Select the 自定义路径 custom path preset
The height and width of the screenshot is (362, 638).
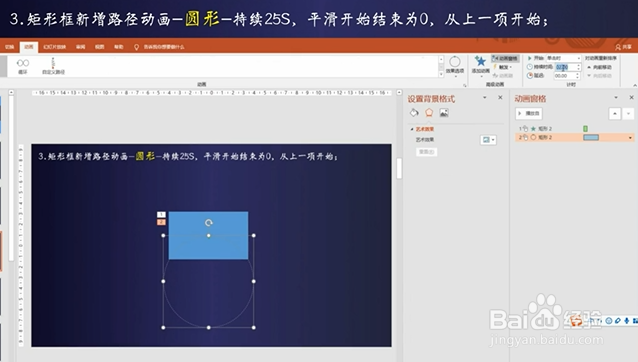click(x=53, y=66)
